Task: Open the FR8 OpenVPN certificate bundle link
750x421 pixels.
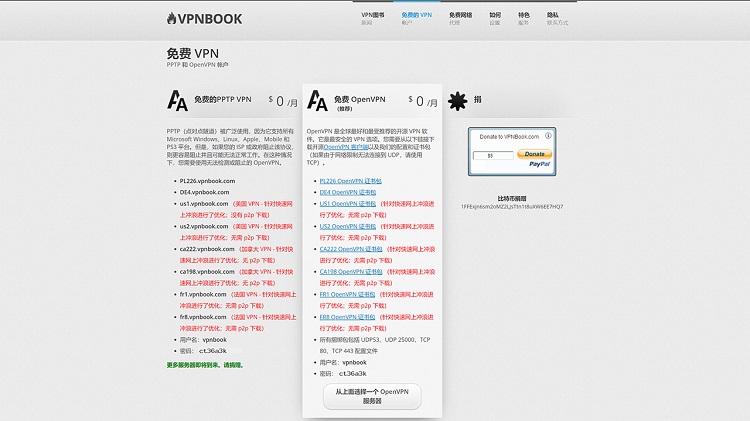Action: point(347,317)
